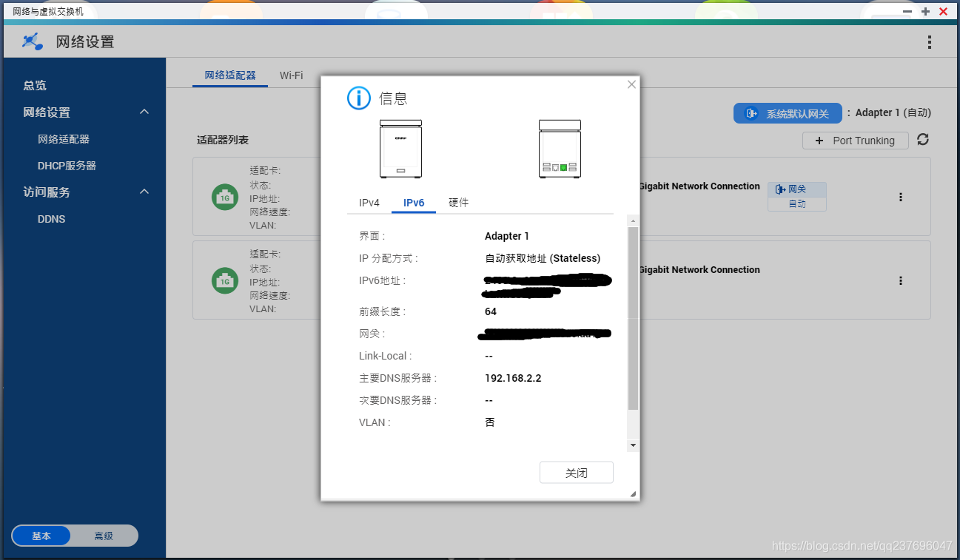This screenshot has width=960, height=560.
Task: Select 基本 mode at bottom left
Action: tap(41, 536)
